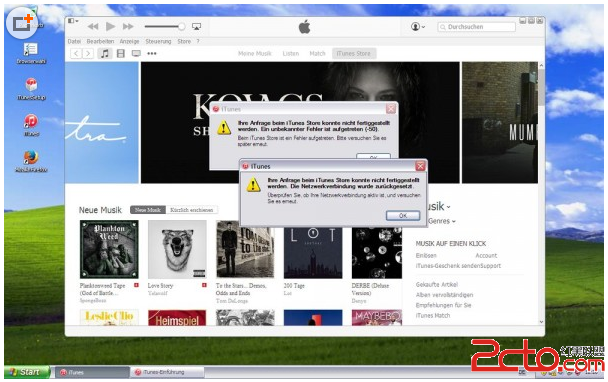Expand the Genres dropdown
The height and width of the screenshot is (382, 608).
(442, 221)
